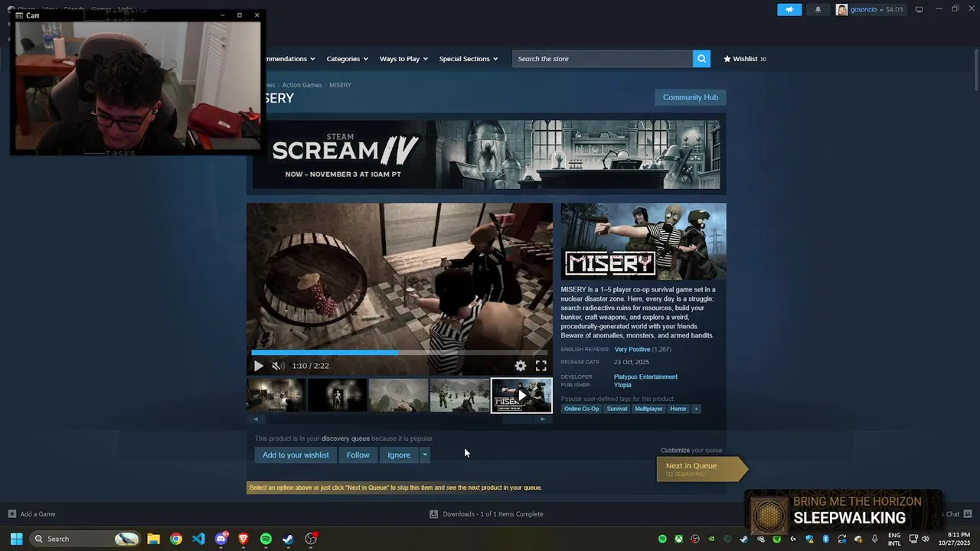980x551 pixels.
Task: Play the MISERY trailer video
Action: coord(258,366)
